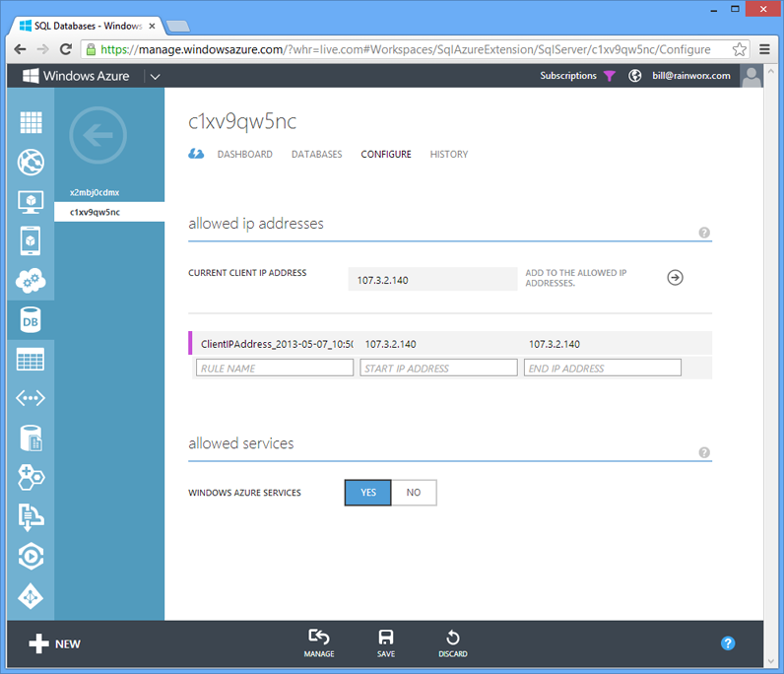This screenshot has height=674, width=784.
Task: Click the page vertical scrollbar down arrow
Action: pos(770,660)
